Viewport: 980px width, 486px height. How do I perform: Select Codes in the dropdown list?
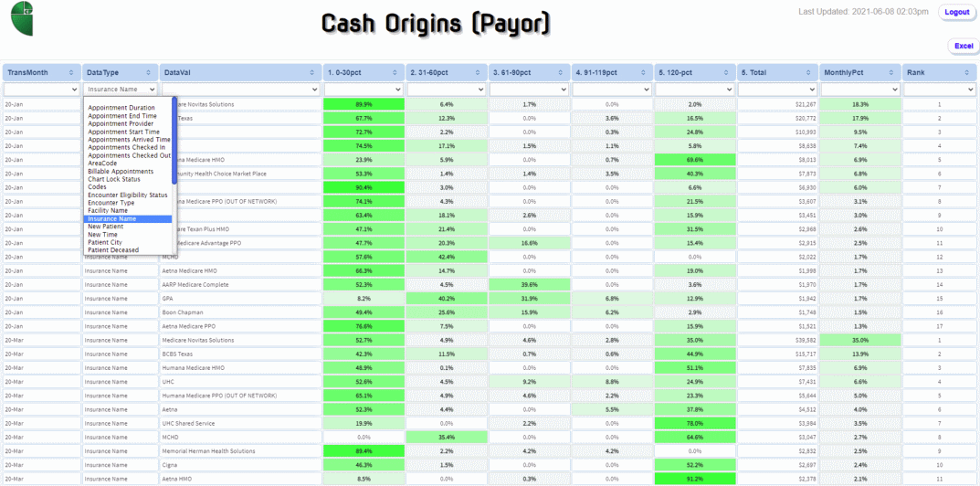[128, 187]
